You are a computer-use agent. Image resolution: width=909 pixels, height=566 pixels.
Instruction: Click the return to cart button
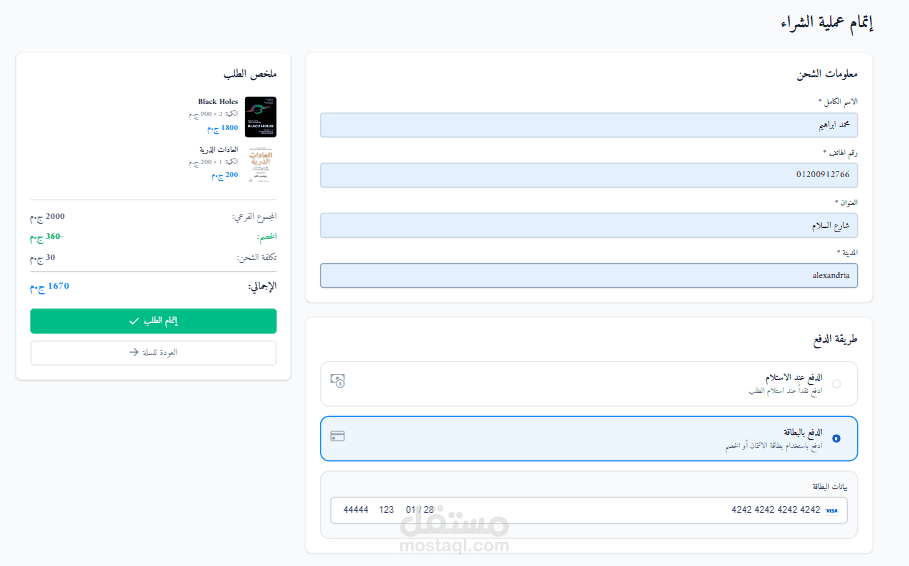[x=153, y=353]
